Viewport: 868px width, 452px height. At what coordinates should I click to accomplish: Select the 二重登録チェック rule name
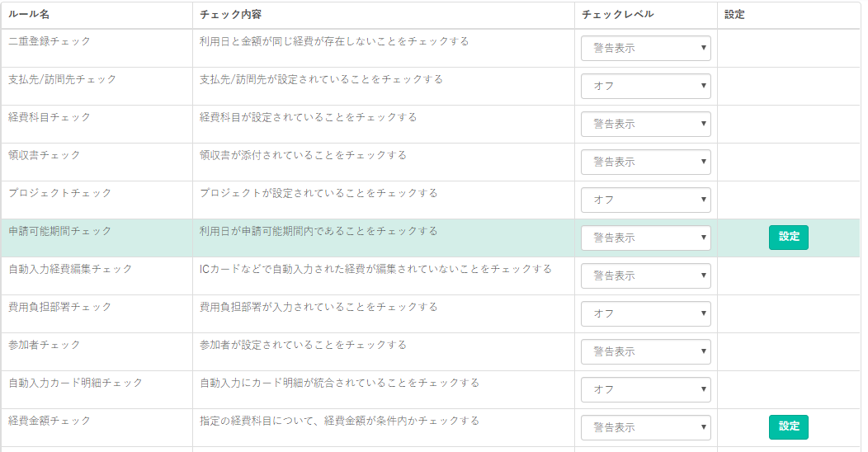pyautogui.click(x=50, y=41)
